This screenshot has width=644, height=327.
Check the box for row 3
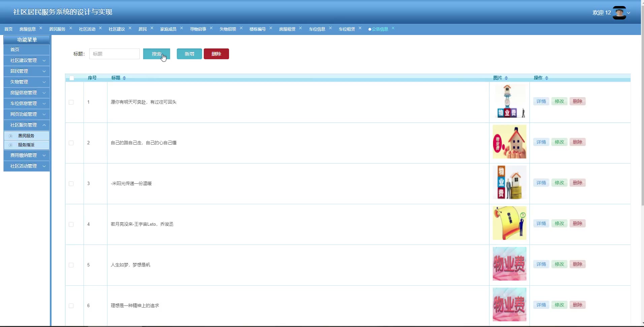point(71,184)
